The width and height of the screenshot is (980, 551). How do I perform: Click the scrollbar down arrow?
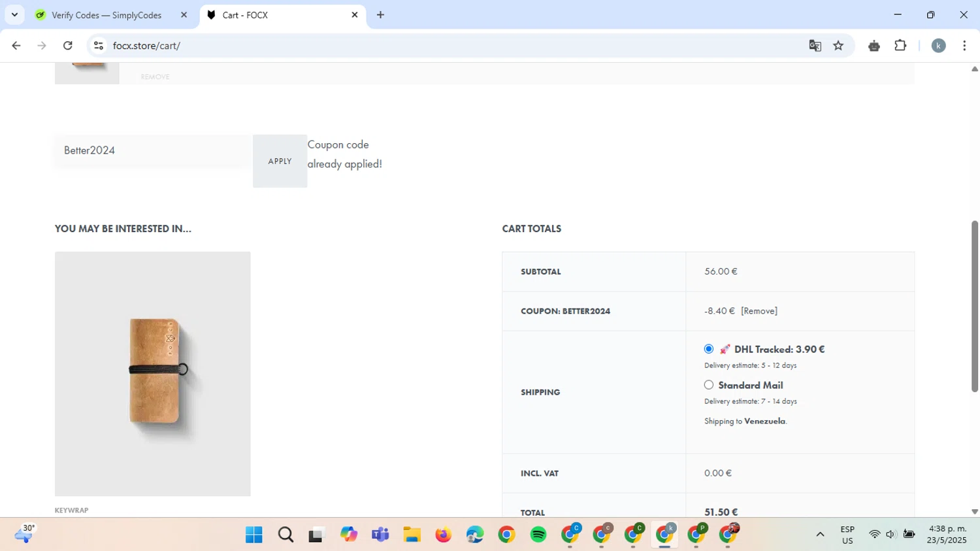(975, 512)
